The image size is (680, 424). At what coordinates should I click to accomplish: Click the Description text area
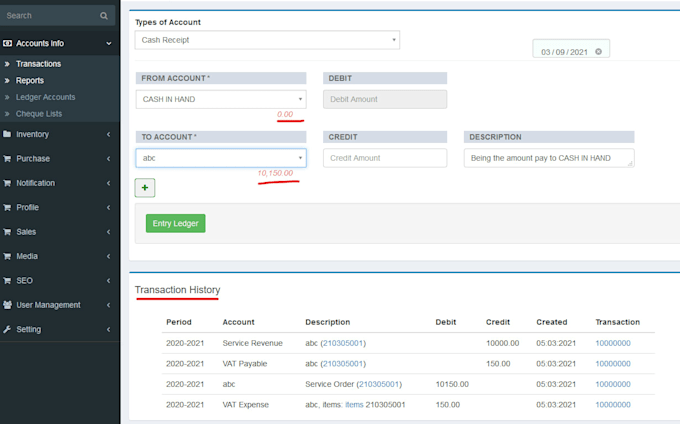tap(549, 158)
